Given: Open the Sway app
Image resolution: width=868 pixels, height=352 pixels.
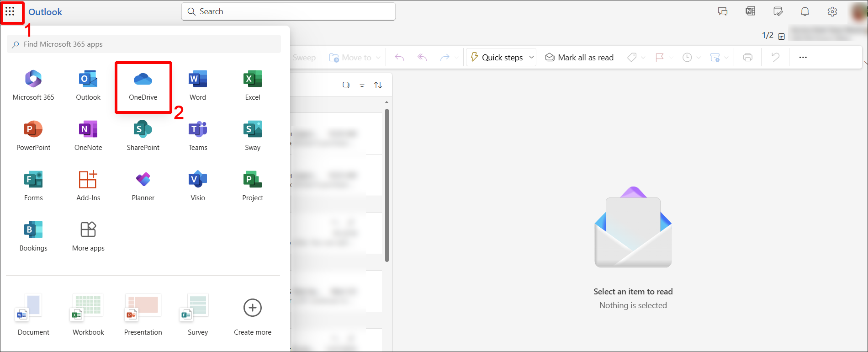Looking at the screenshot, I should (253, 136).
